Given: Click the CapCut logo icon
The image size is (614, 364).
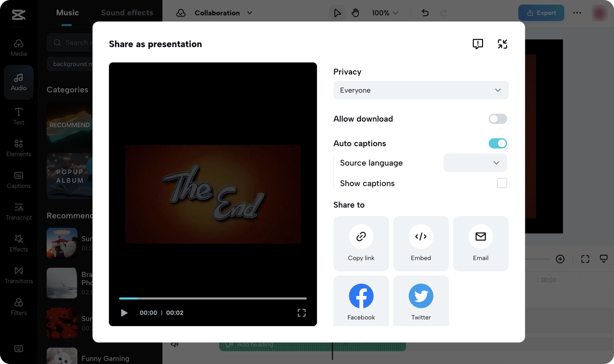Looking at the screenshot, I should coord(19,15).
